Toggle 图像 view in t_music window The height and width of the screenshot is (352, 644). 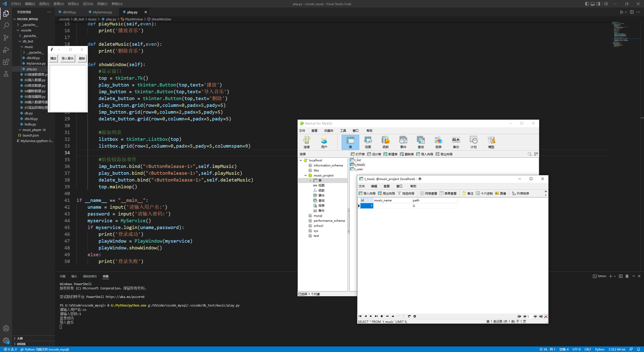tap(501, 193)
